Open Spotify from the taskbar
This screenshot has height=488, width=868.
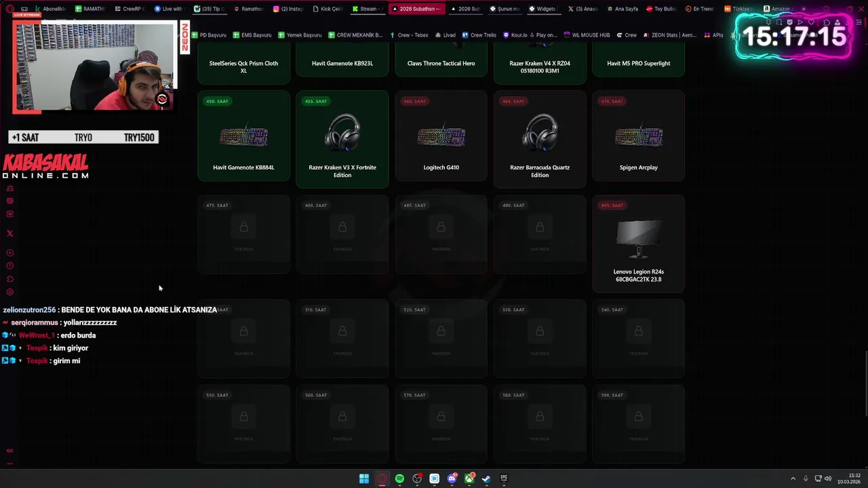tap(399, 479)
